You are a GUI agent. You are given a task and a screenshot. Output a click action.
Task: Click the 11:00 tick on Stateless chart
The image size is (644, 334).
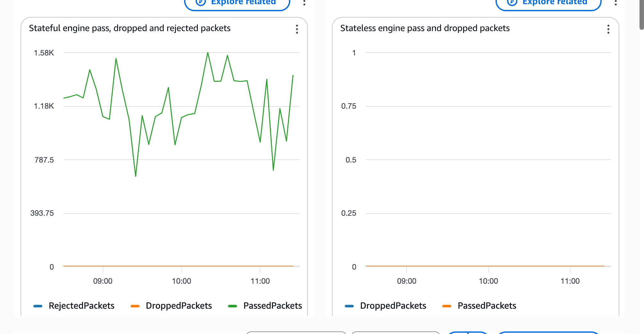(x=570, y=281)
